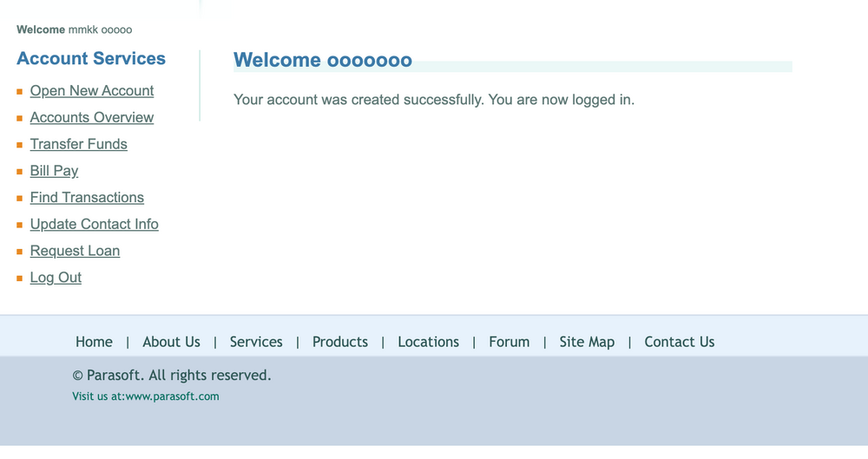Viewport: 868px width, 459px height.
Task: Click Update Contact Info link
Action: click(x=94, y=224)
